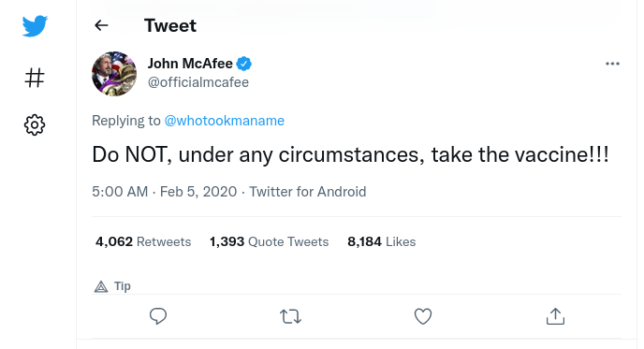Open John McAfee's profile picture
Viewport: 644px width, 349px height.
point(114,74)
